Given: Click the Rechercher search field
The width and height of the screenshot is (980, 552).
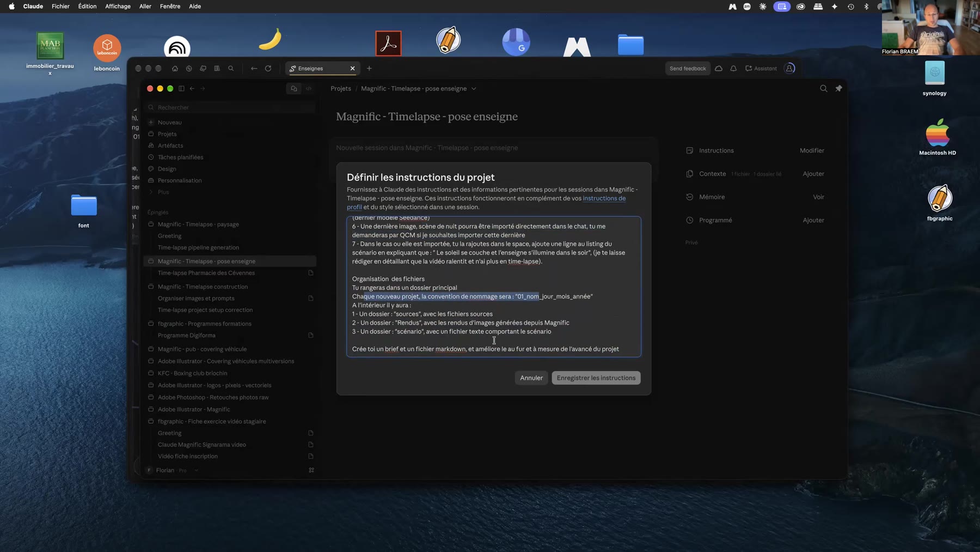Looking at the screenshot, I should click(231, 107).
